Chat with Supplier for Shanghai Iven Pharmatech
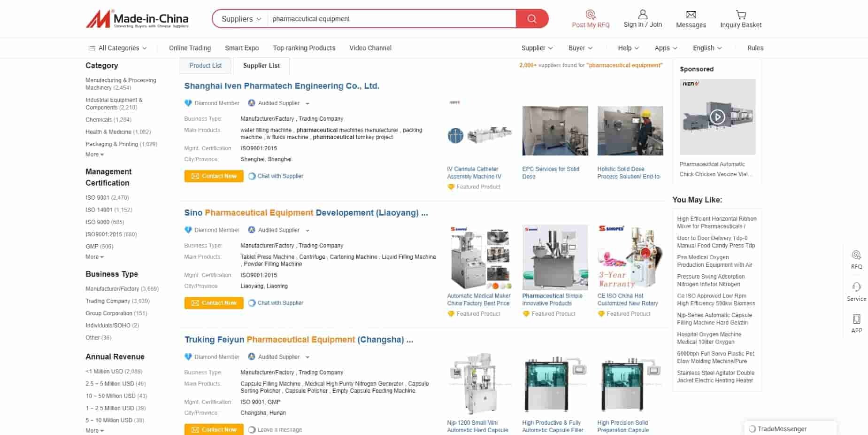The height and width of the screenshot is (435, 868). tap(276, 176)
